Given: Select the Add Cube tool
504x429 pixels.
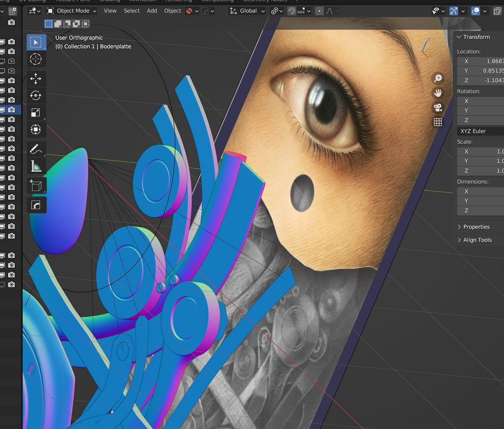Looking at the screenshot, I should pyautogui.click(x=35, y=185).
